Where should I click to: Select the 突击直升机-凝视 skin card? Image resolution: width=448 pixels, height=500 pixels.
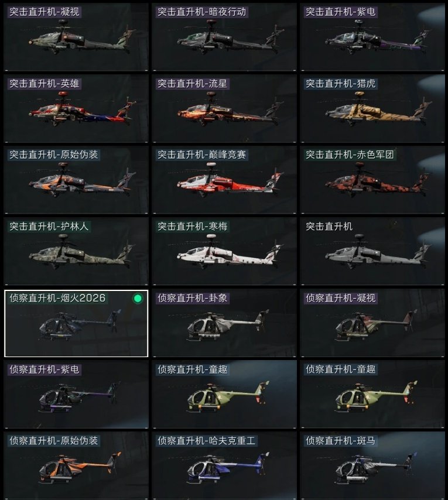click(76, 37)
